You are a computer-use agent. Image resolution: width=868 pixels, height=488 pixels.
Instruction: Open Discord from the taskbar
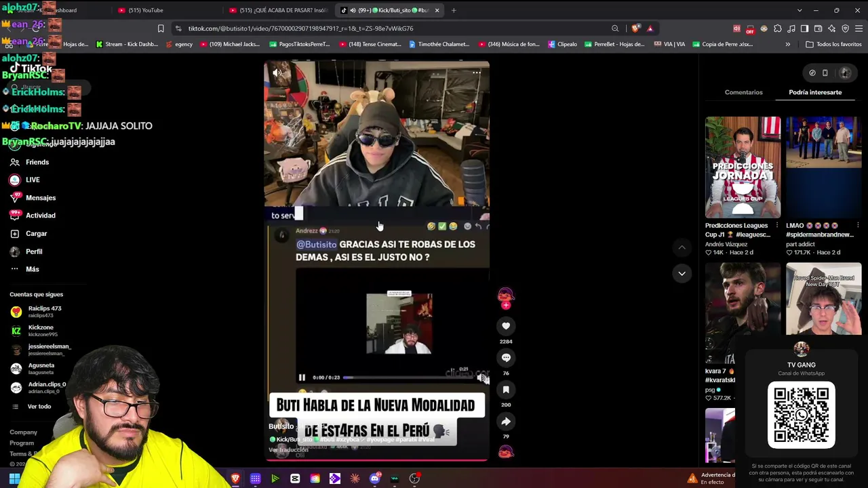(375, 479)
